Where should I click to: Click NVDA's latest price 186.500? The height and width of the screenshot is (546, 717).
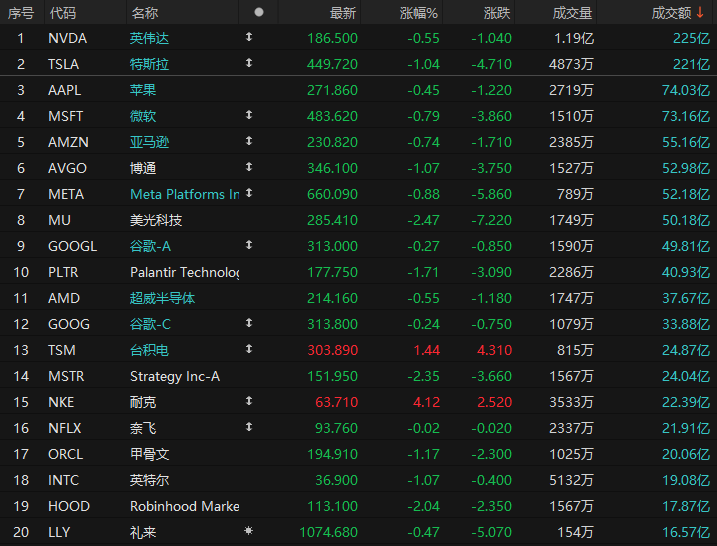click(x=332, y=38)
